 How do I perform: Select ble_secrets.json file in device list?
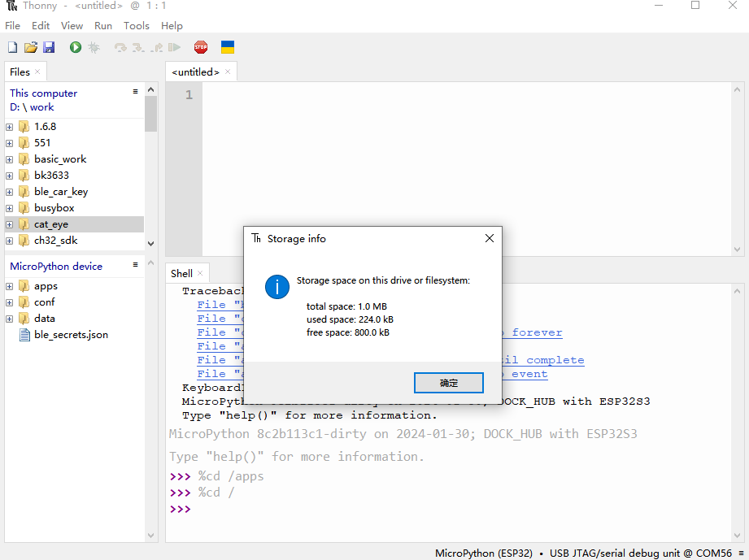[x=71, y=335]
